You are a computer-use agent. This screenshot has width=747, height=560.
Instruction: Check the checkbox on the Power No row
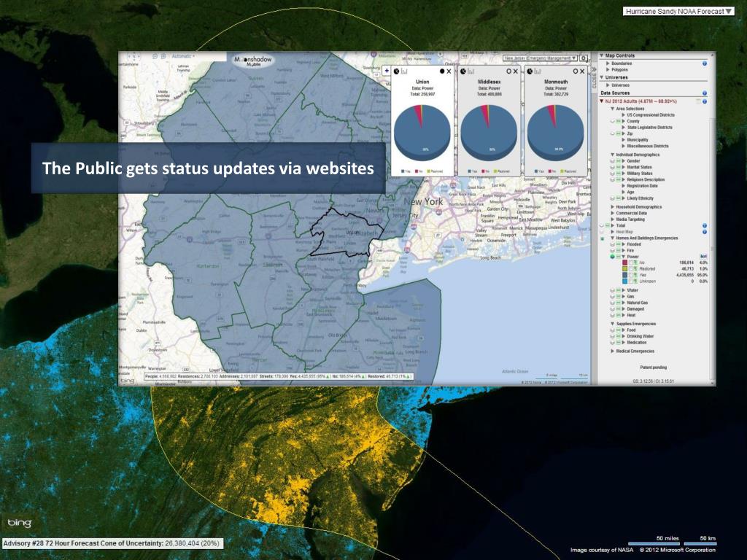631,262
